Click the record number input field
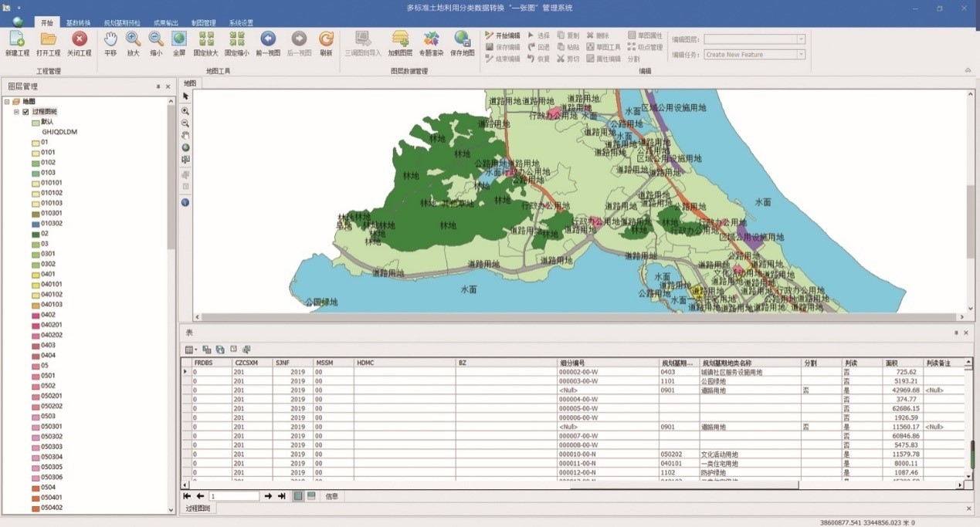The height and width of the screenshot is (527, 980). click(234, 496)
